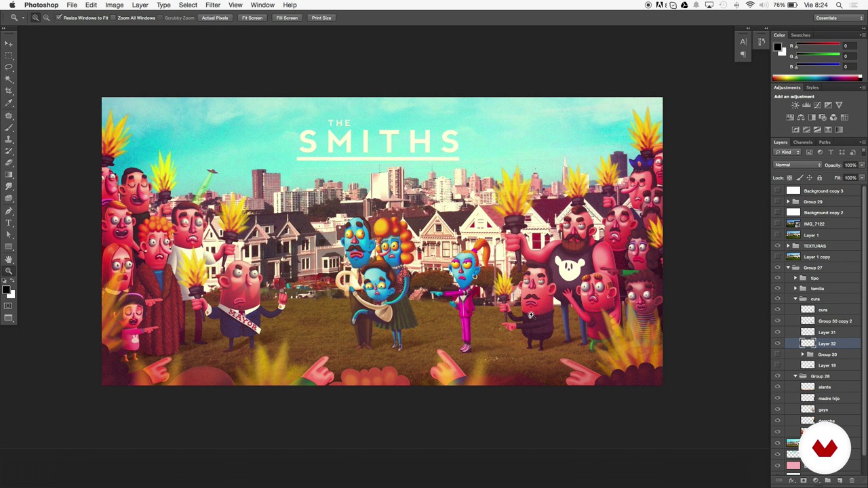
Task: Open the Essentials workspace dropdown
Action: [x=840, y=18]
